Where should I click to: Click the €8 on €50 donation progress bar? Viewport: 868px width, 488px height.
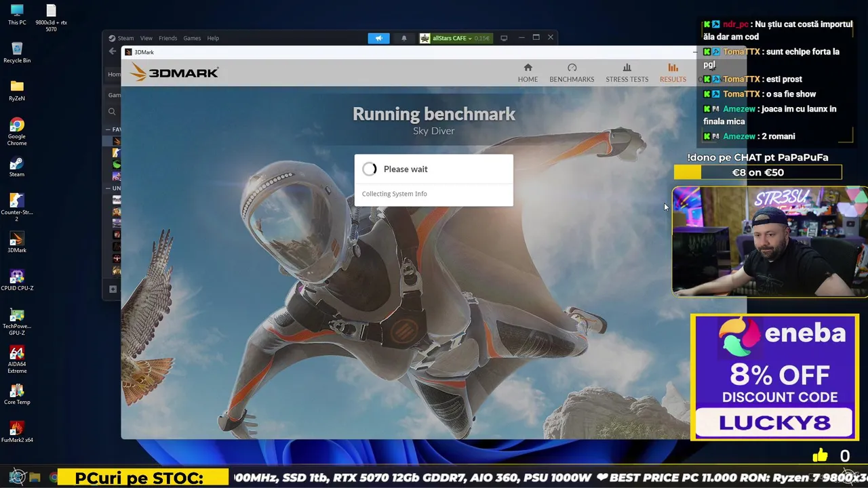[757, 172]
